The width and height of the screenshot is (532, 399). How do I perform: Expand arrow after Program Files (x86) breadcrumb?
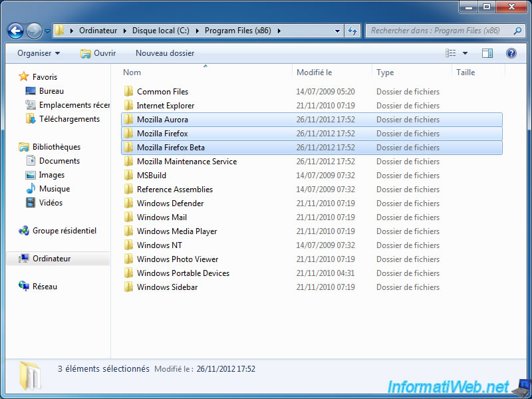point(279,31)
